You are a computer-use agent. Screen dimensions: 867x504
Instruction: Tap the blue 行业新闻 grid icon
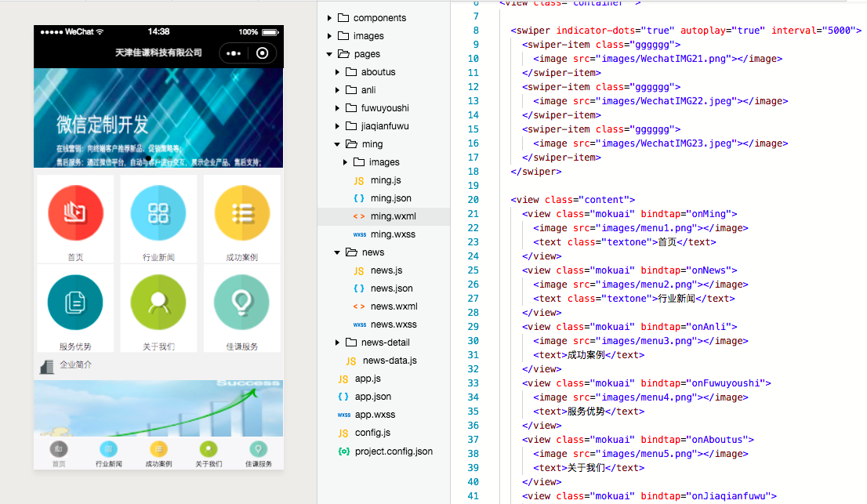tap(158, 212)
